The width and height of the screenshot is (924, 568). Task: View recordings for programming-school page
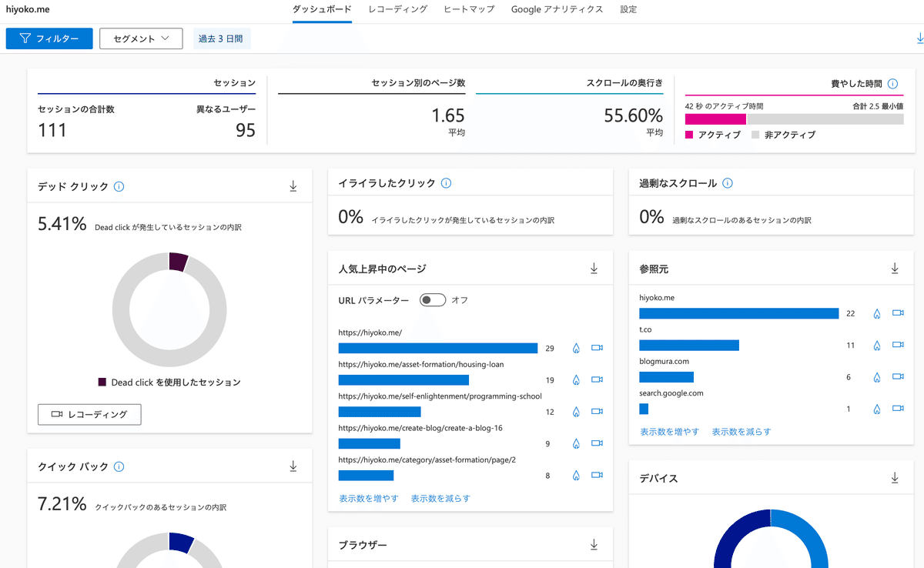[597, 412]
